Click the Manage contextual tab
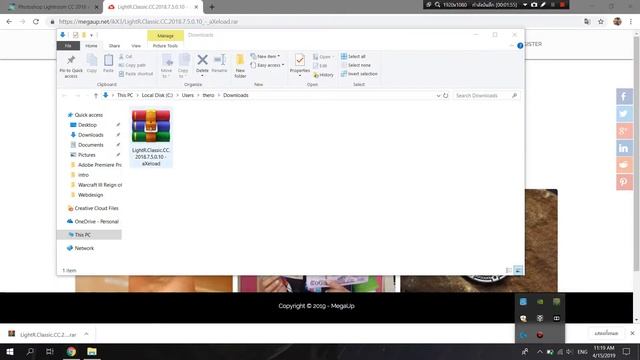The image size is (640, 360). pyautogui.click(x=165, y=36)
